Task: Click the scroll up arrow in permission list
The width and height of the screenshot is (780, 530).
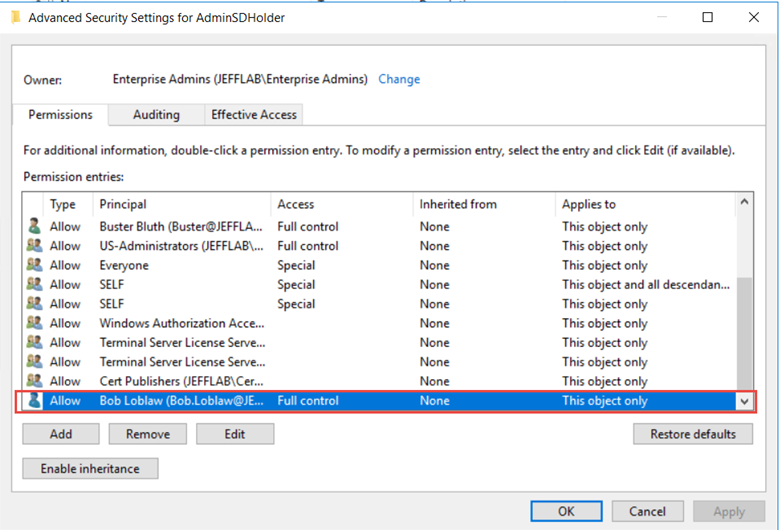Action: coord(744,202)
